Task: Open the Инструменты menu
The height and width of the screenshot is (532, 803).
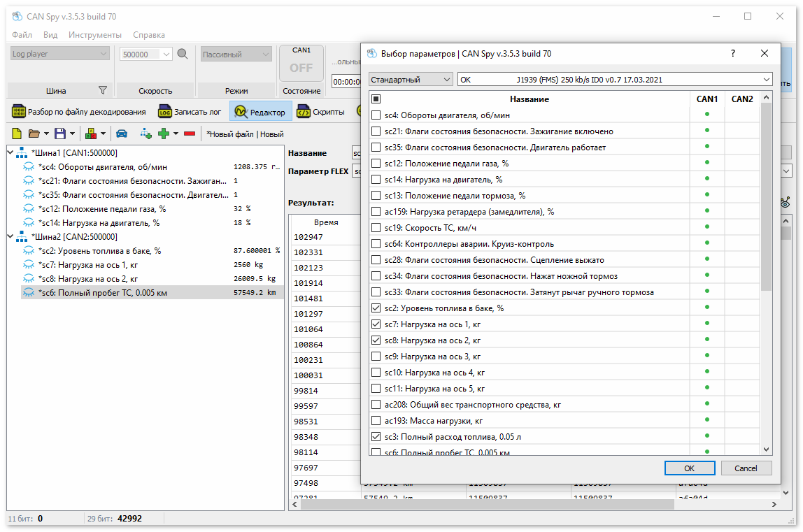Action: click(95, 35)
